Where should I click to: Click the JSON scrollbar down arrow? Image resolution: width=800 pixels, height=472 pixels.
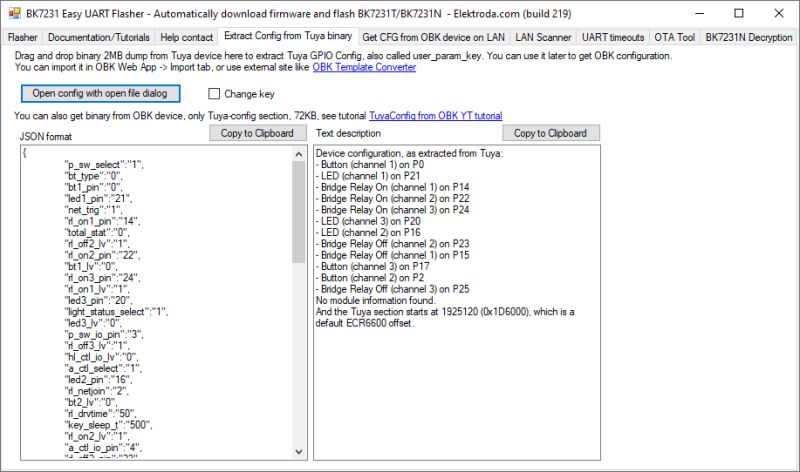coord(299,452)
